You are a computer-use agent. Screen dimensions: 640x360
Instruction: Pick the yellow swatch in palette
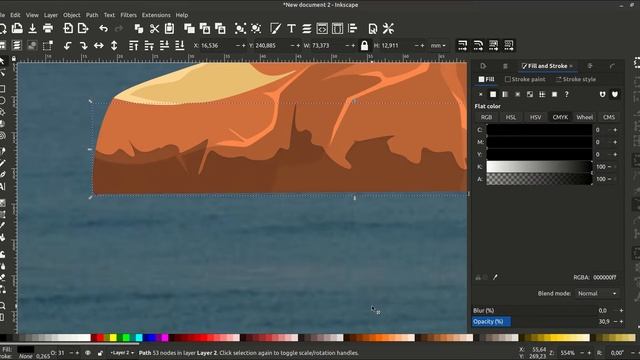pyautogui.click(x=113, y=338)
